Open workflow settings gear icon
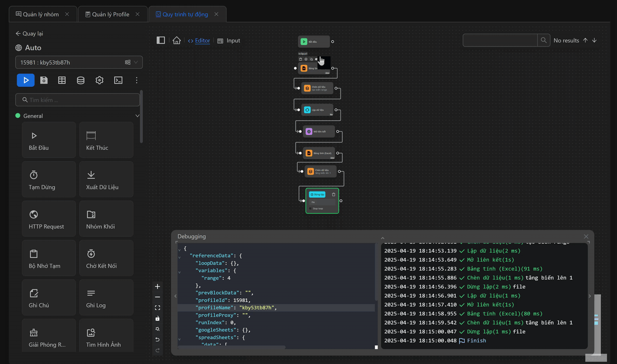Screen dimensions: 617x364 [x=99, y=80]
